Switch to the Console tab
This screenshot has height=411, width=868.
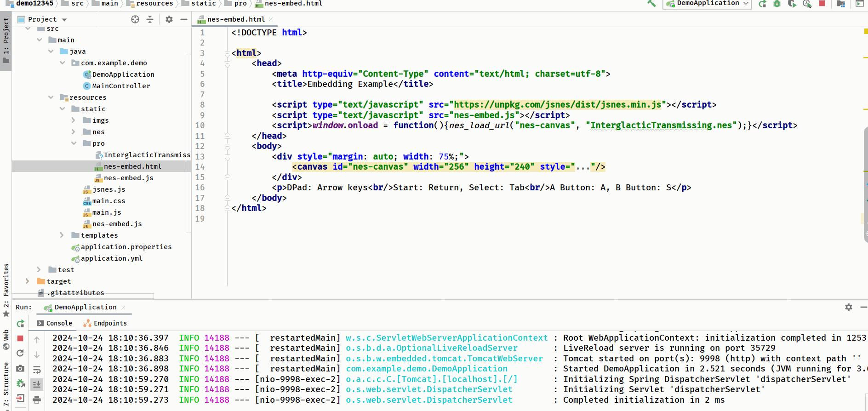pos(54,323)
